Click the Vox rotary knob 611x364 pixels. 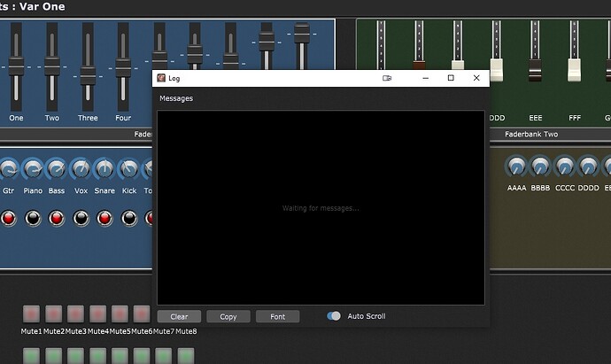[x=81, y=169]
